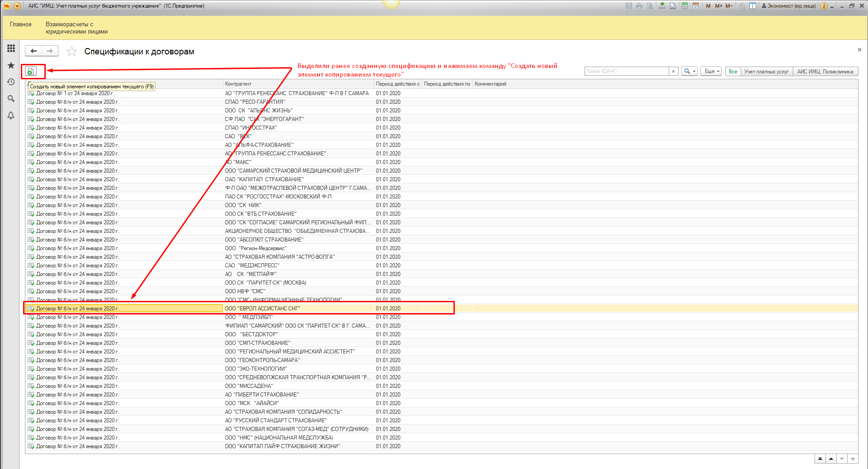Viewport: 868px width, 469px height.
Task: Switch filter to 'АИС ИМЦ: Поликлиника'
Action: click(825, 72)
